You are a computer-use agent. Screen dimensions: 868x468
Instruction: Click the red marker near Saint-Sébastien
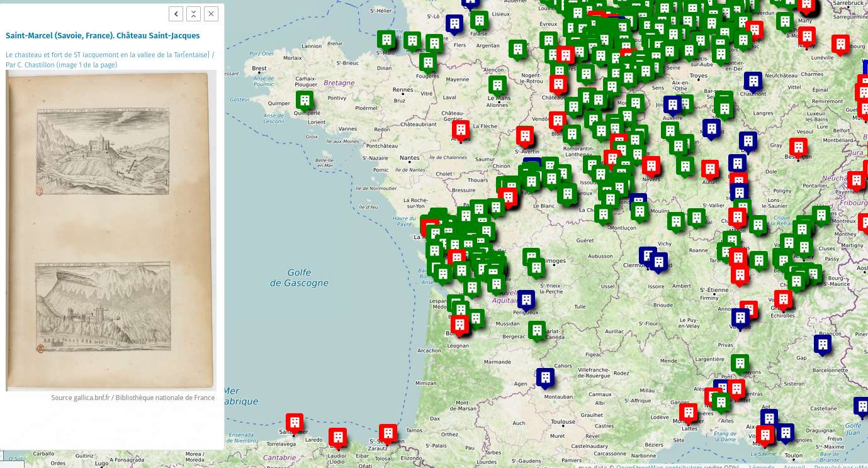click(x=388, y=433)
